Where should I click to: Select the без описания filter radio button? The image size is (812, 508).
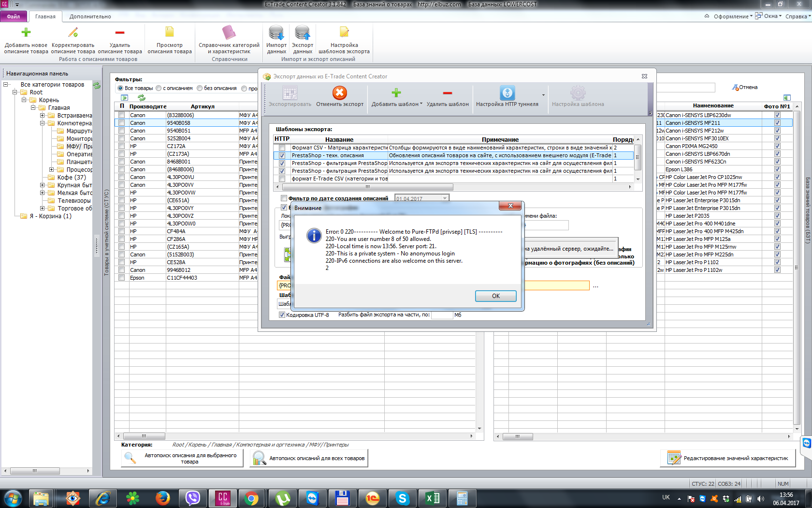(200, 88)
